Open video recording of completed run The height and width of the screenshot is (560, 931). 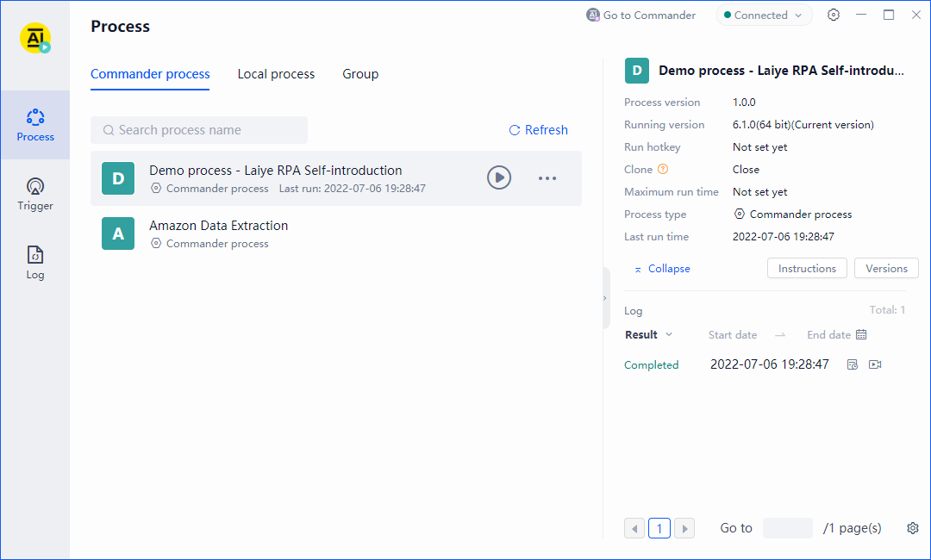(x=875, y=364)
